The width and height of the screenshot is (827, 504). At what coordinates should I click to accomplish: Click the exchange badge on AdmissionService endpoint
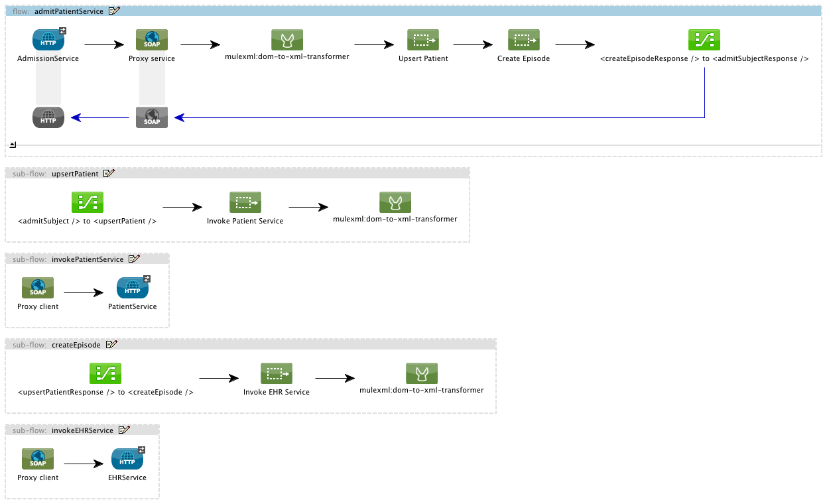(x=62, y=30)
